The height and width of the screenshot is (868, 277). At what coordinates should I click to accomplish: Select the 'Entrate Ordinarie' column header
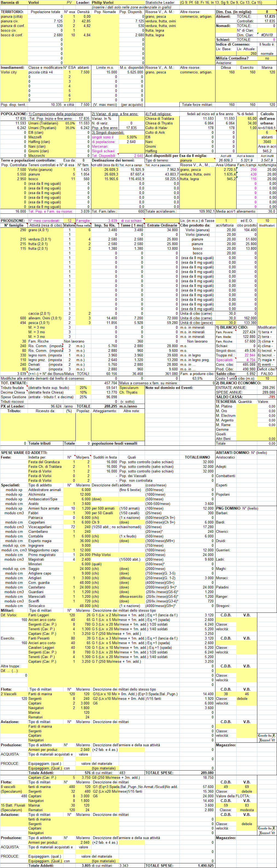[x=162, y=225]
